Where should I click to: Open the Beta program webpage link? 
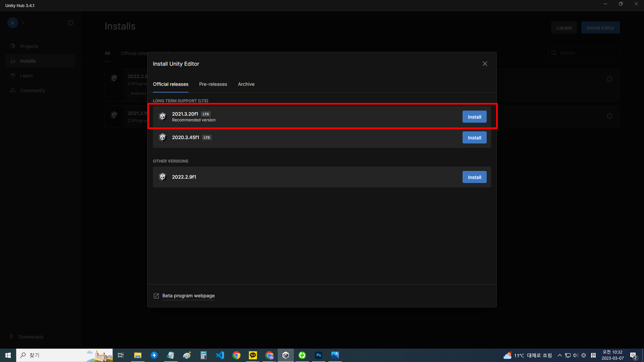(189, 296)
